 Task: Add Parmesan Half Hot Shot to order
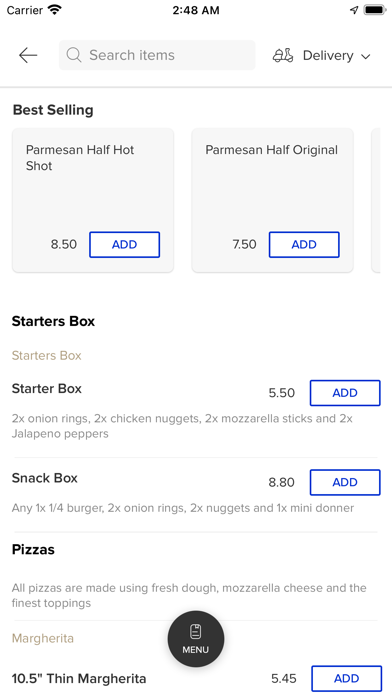click(x=124, y=245)
